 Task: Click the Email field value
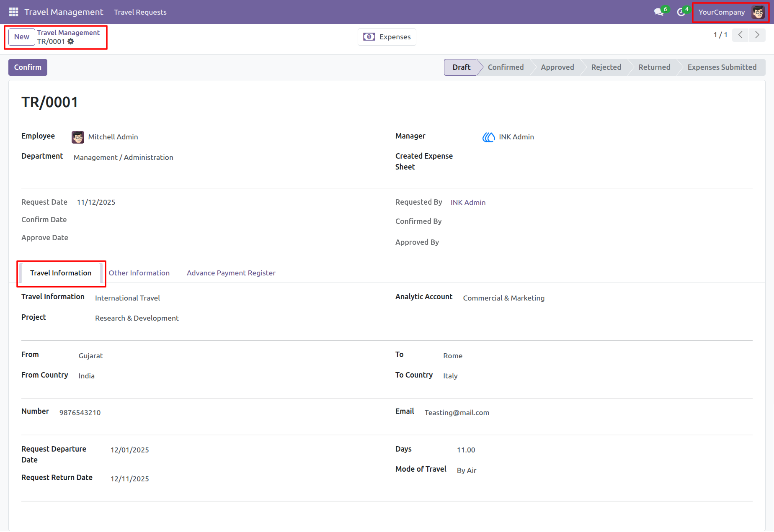457,413
